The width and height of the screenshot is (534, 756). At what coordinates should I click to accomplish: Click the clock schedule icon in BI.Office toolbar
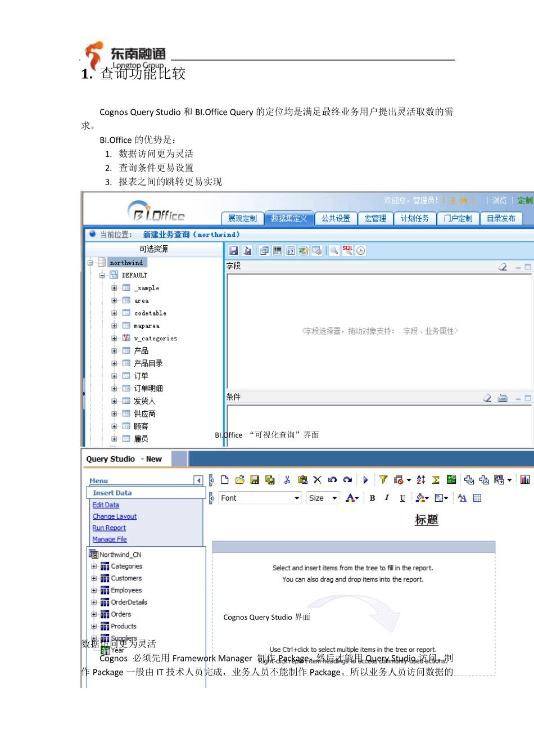pos(361,251)
